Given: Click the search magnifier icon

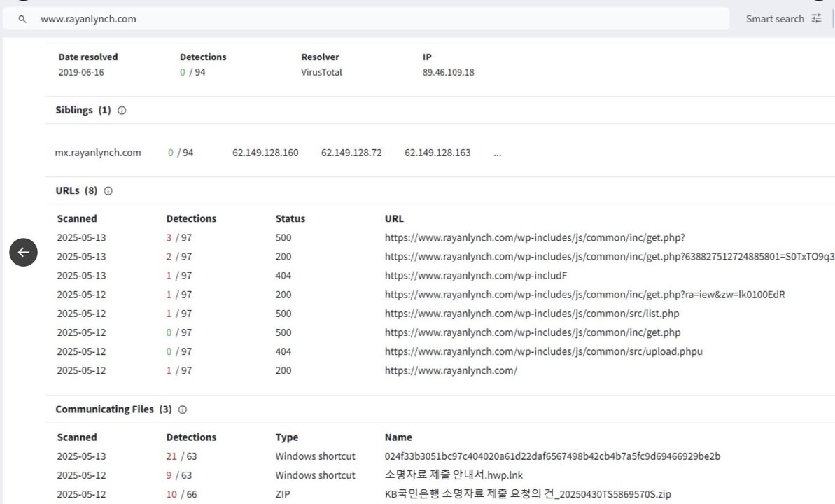Looking at the screenshot, I should pos(22,19).
